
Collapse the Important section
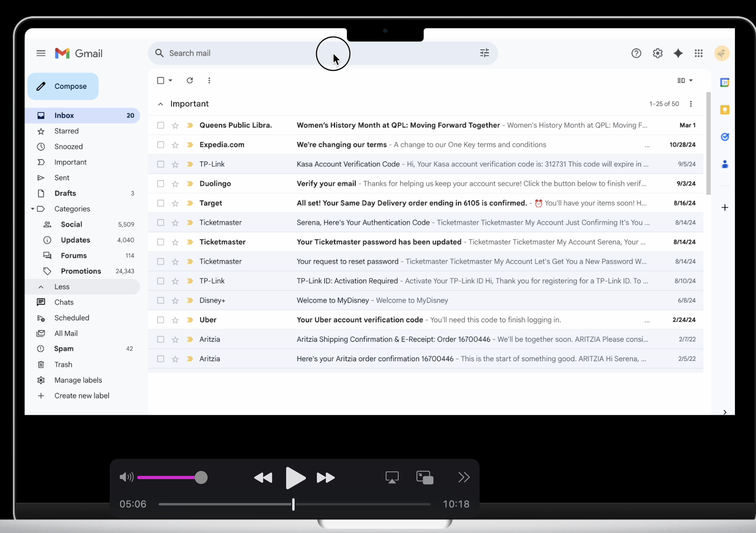pyautogui.click(x=161, y=104)
